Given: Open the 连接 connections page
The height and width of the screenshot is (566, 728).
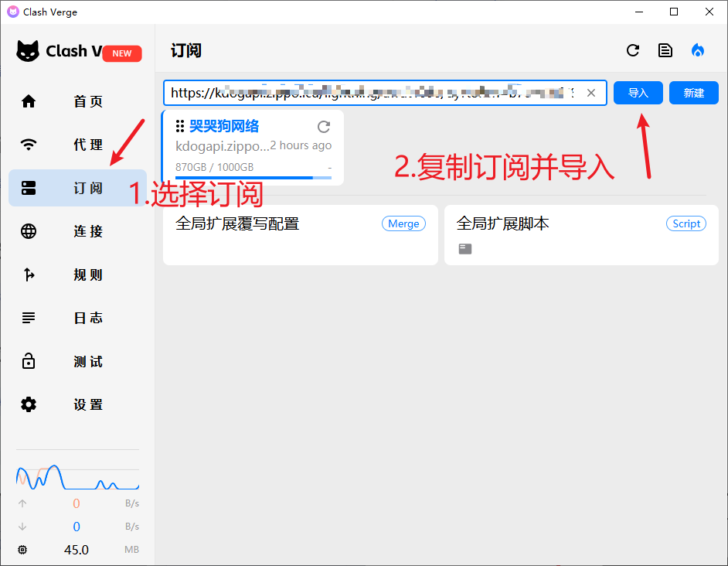Looking at the screenshot, I should coord(77,231).
